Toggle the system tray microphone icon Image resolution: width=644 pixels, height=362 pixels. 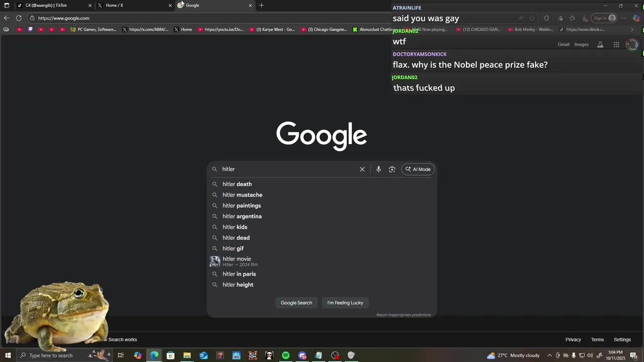point(574,355)
